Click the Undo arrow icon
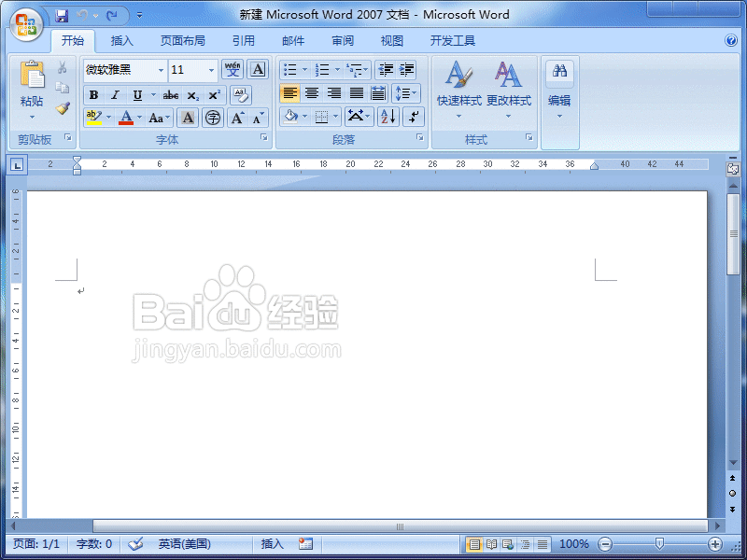This screenshot has height=560, width=747. 82,16
